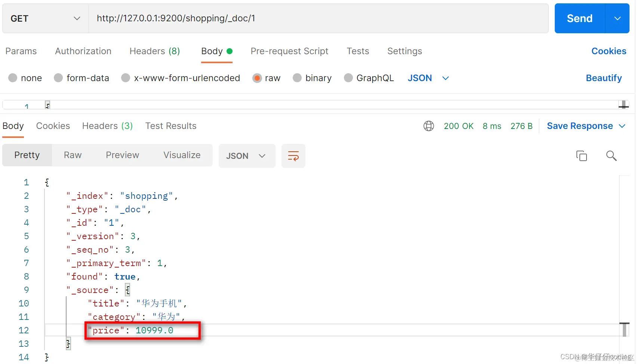Open the Test Results tab
This screenshot has height=364, width=637.
tap(171, 126)
